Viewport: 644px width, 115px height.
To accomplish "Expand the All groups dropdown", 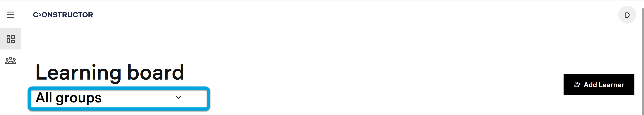I will pos(119,98).
